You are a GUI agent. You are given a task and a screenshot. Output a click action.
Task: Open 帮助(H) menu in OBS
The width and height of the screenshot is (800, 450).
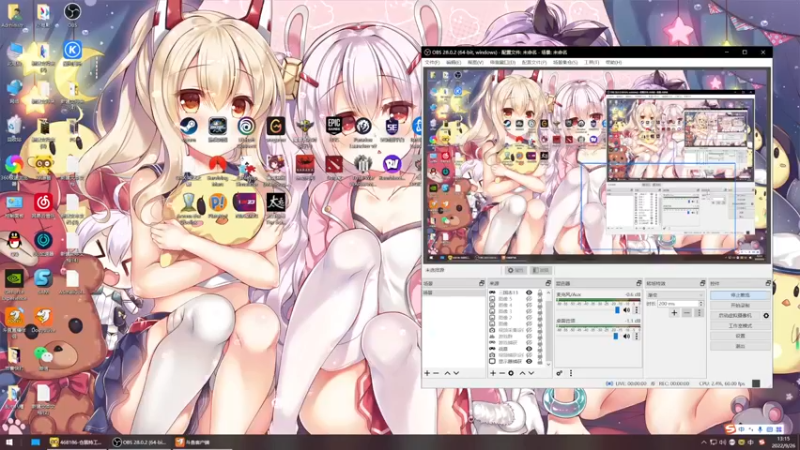click(x=613, y=62)
